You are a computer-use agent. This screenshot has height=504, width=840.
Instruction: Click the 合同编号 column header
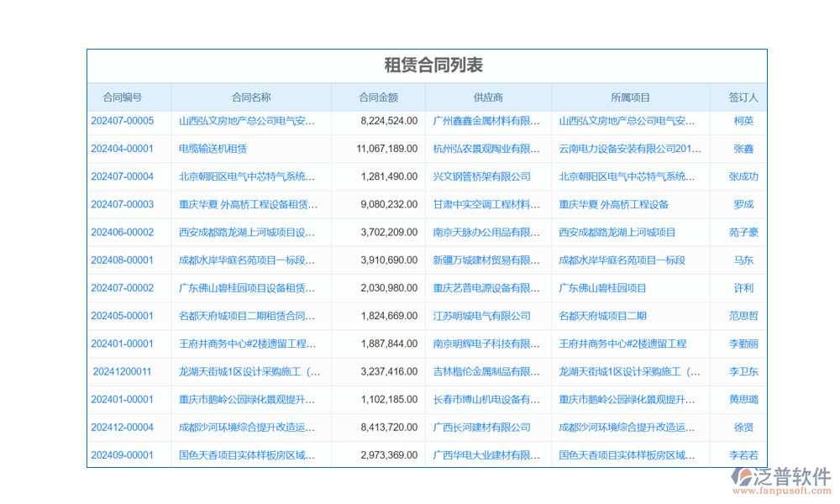[123, 98]
